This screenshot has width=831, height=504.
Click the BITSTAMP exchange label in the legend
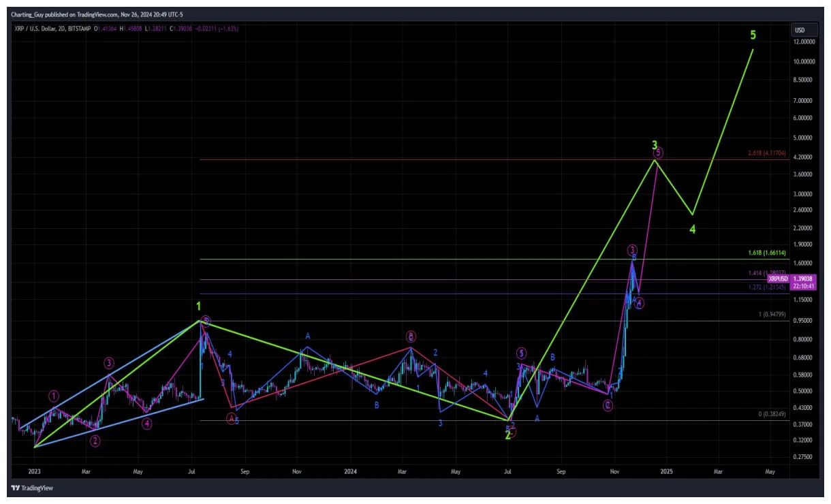tap(78, 30)
